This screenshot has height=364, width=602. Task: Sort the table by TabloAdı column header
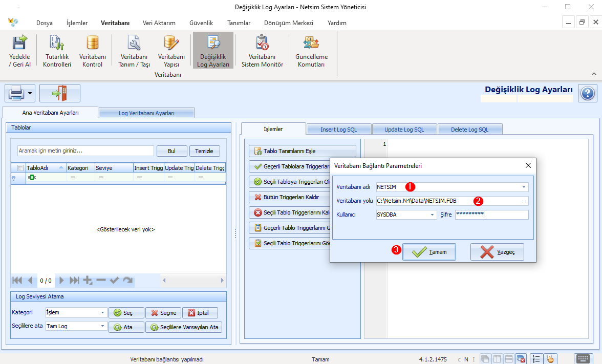click(45, 168)
